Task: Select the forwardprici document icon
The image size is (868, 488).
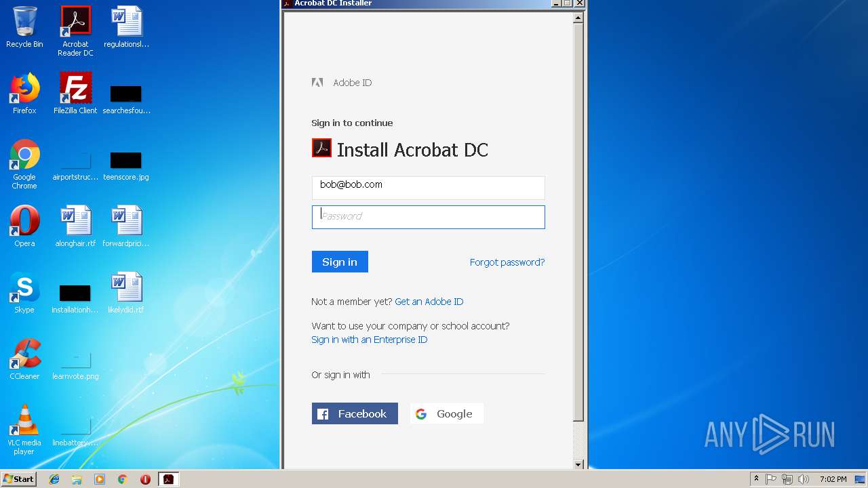Action: coord(126,226)
